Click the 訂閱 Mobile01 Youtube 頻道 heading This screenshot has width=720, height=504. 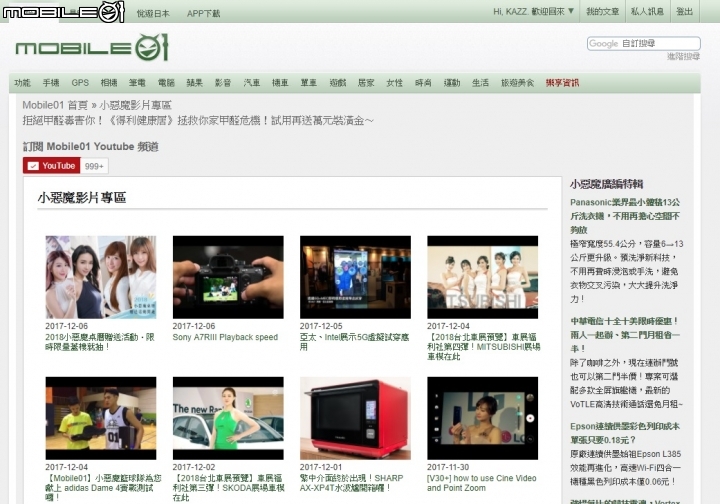(91, 146)
